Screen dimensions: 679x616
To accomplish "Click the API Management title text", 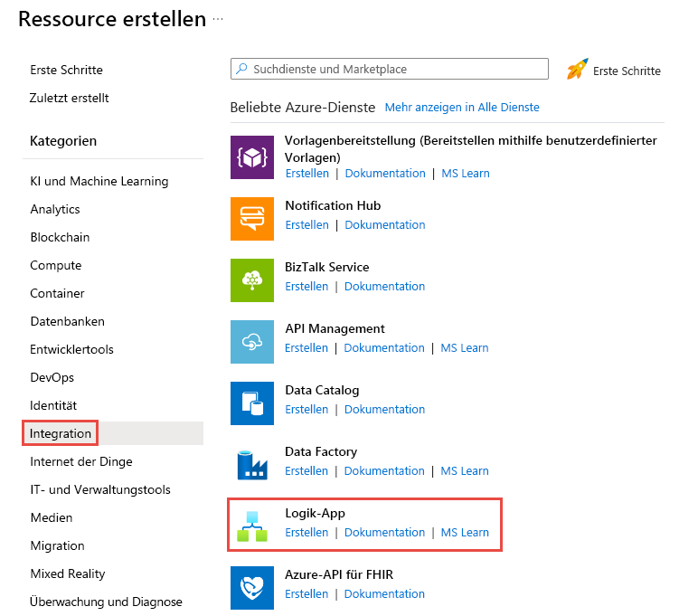I will click(335, 328).
